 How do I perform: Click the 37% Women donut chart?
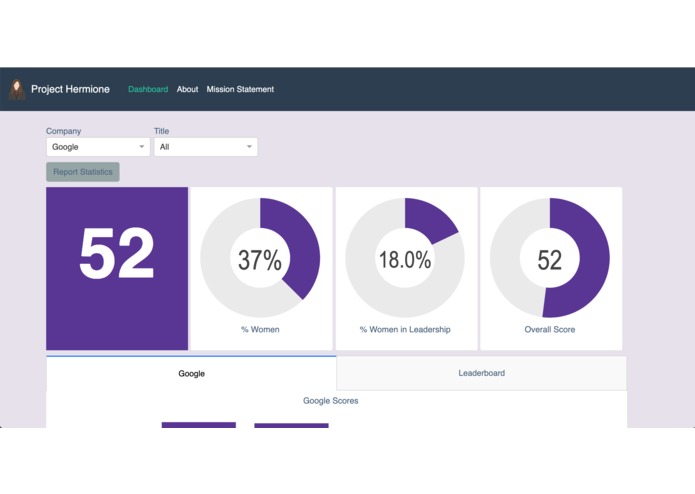(x=260, y=258)
